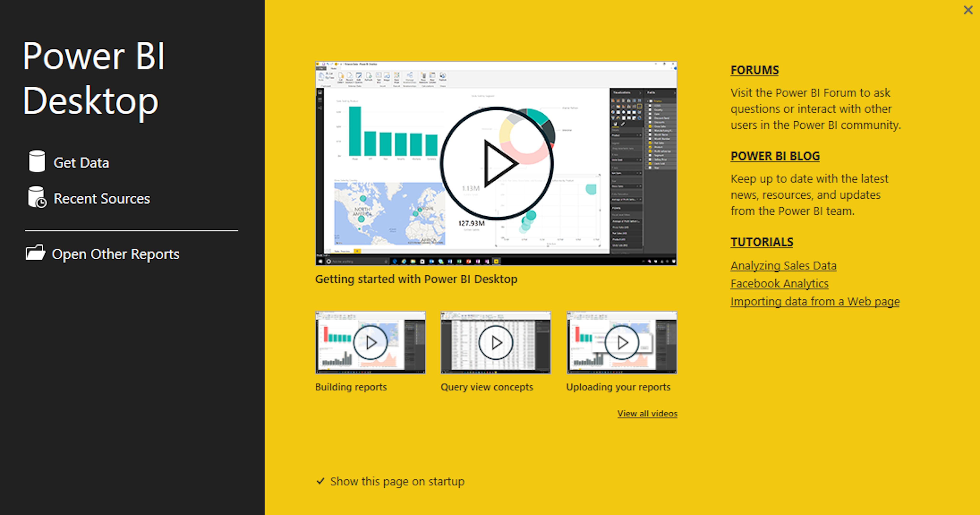Click the Query view concepts thumbnail image
This screenshot has width=980, height=515.
click(495, 342)
